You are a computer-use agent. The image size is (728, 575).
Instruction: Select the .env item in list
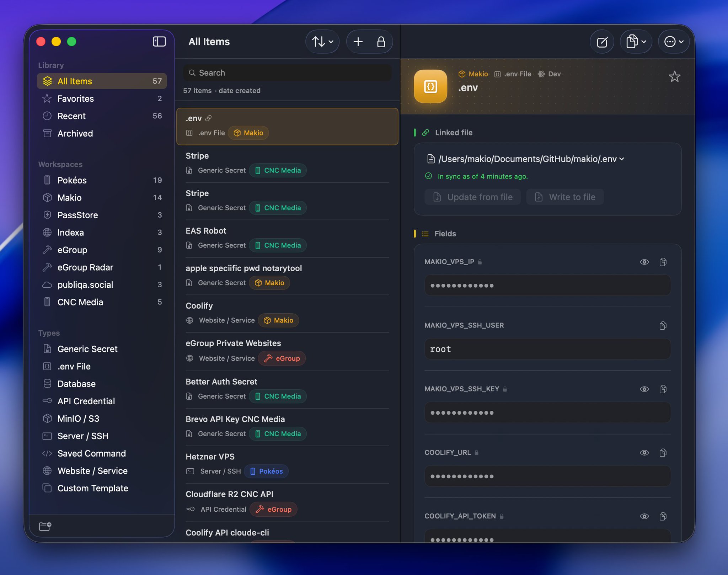[x=287, y=126]
